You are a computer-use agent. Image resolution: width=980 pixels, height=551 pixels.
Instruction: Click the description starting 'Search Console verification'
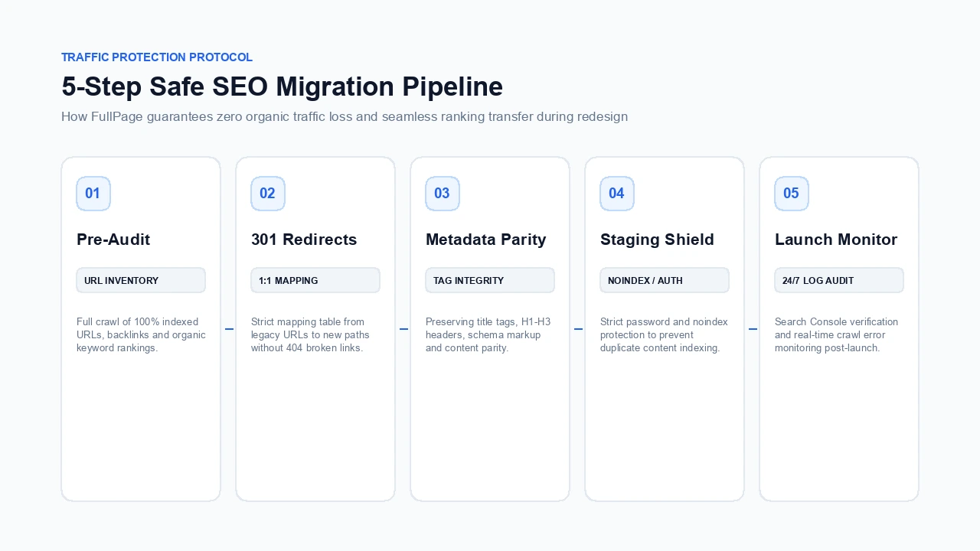pyautogui.click(x=837, y=335)
